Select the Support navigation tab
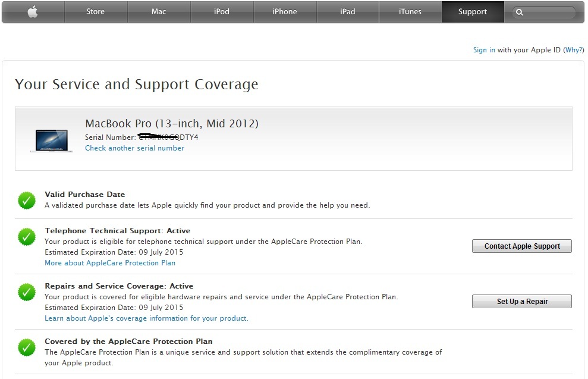The height and width of the screenshot is (379, 588). coord(473,12)
